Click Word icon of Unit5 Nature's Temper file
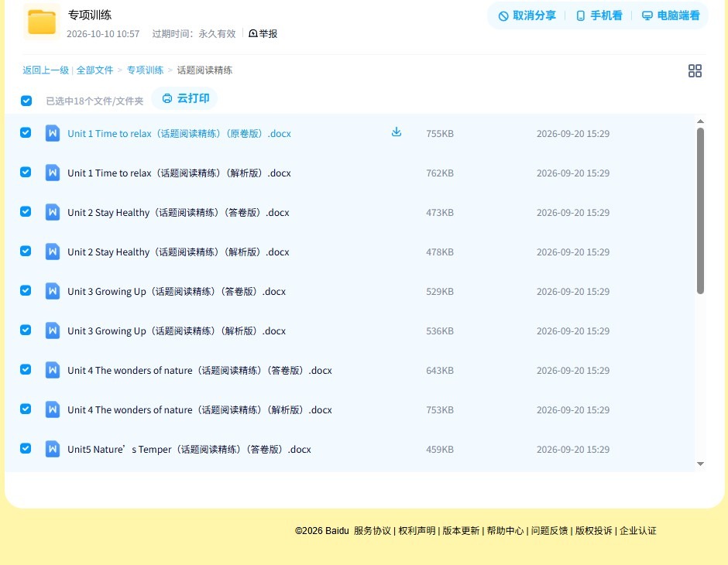The height and width of the screenshot is (565, 728). pos(53,449)
